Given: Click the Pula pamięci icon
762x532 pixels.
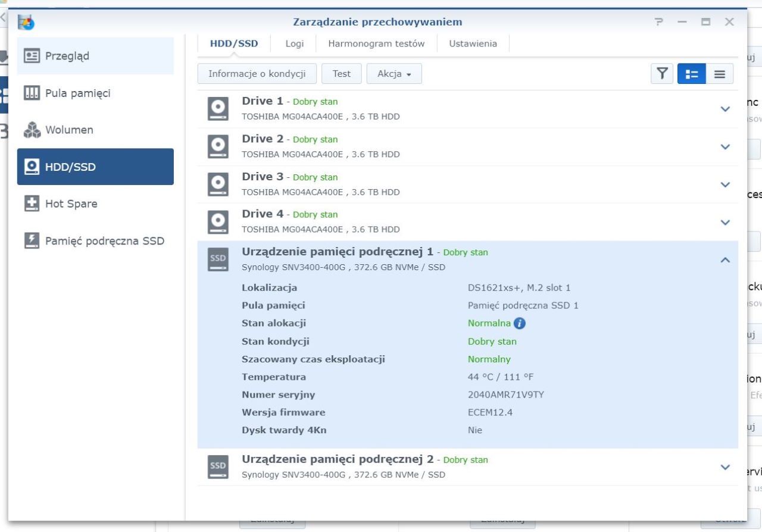Looking at the screenshot, I should pos(31,93).
